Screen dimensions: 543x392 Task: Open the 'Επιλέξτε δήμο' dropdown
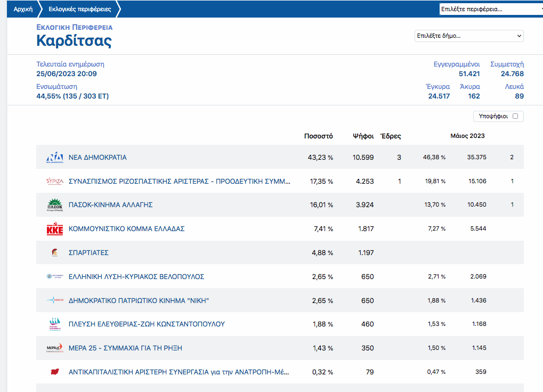coord(469,36)
